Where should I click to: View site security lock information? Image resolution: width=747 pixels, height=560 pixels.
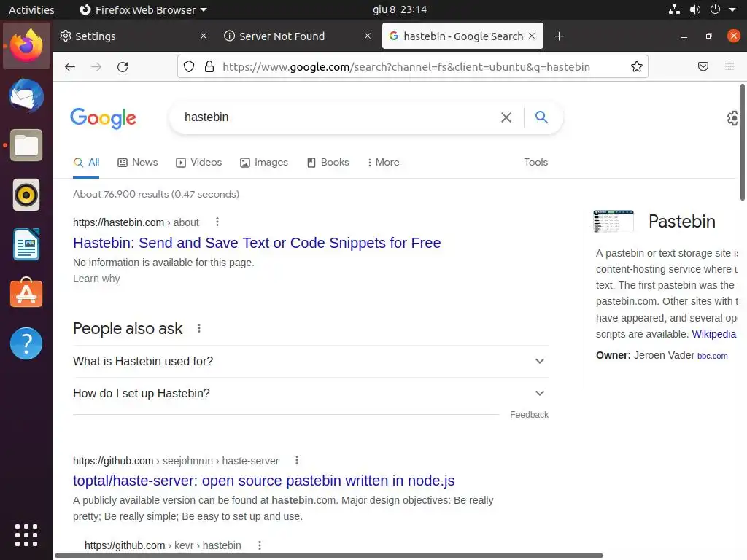click(209, 66)
